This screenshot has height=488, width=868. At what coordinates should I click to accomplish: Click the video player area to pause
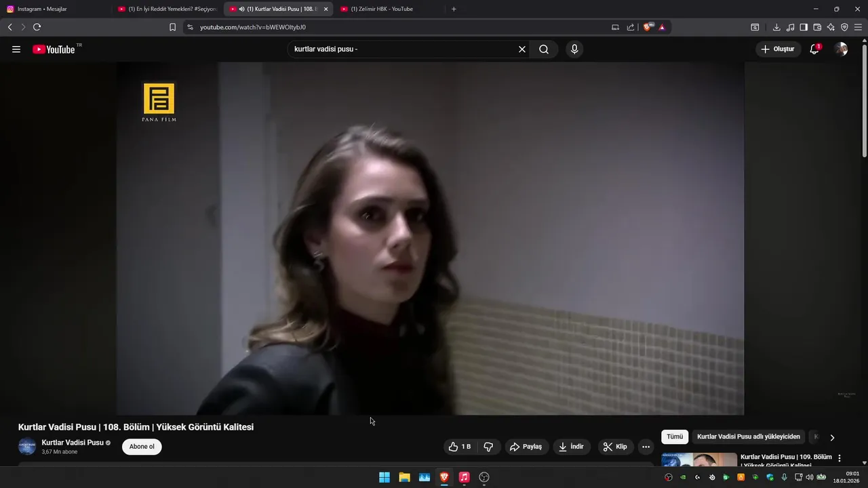pyautogui.click(x=430, y=239)
